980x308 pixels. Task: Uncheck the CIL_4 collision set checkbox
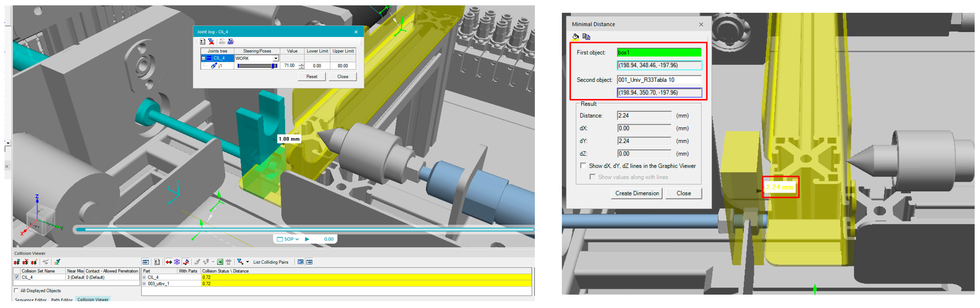tap(17, 277)
